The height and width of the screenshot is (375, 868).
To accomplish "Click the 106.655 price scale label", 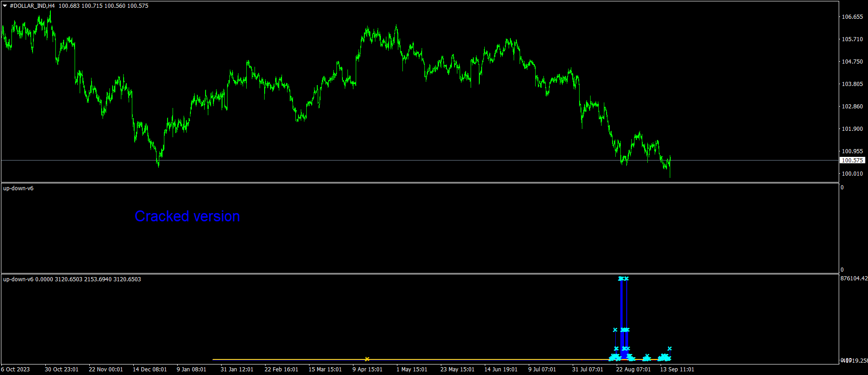I will [x=852, y=17].
